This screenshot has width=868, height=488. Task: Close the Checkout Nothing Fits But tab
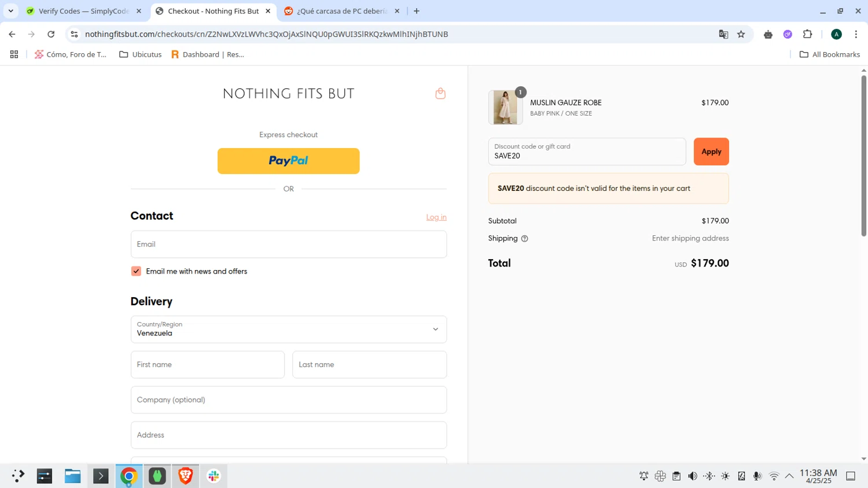tap(268, 11)
